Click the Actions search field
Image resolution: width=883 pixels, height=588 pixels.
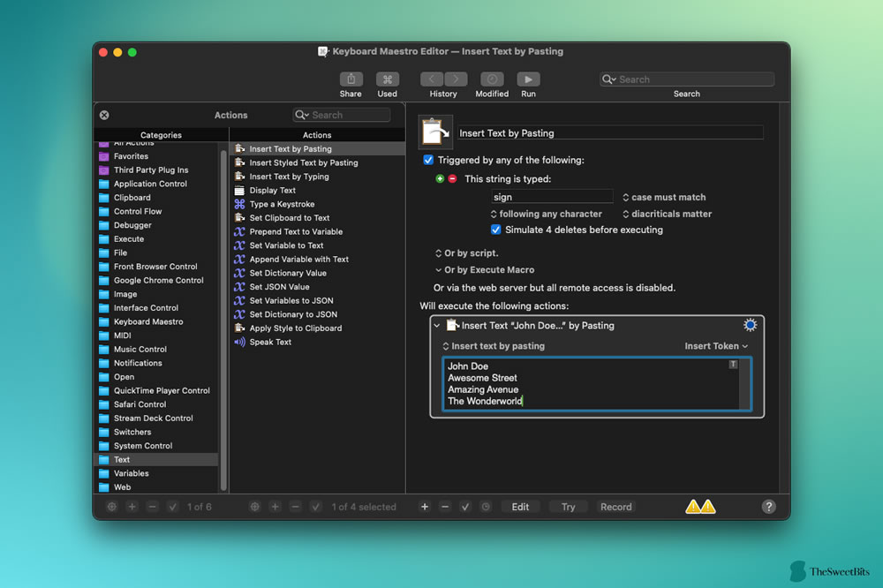pyautogui.click(x=341, y=115)
